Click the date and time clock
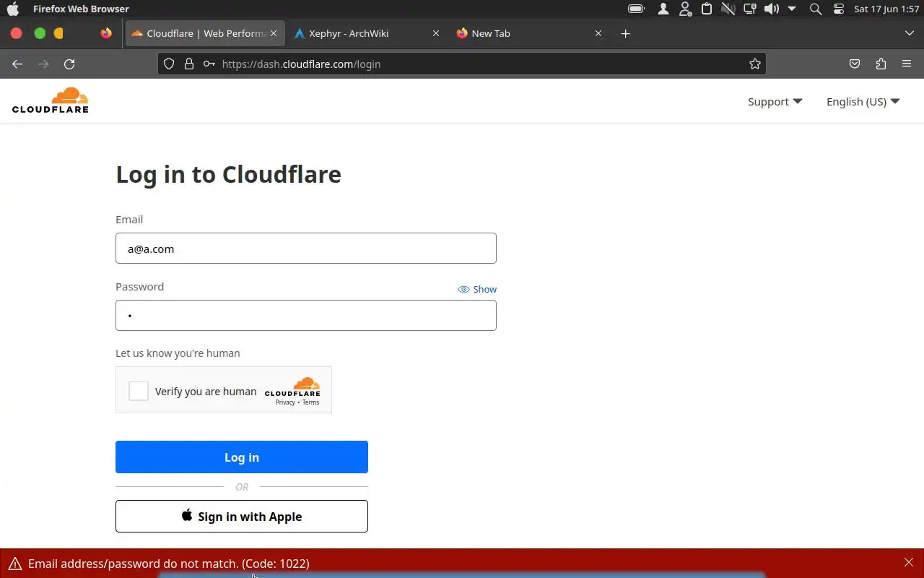924x578 pixels. 886,9
